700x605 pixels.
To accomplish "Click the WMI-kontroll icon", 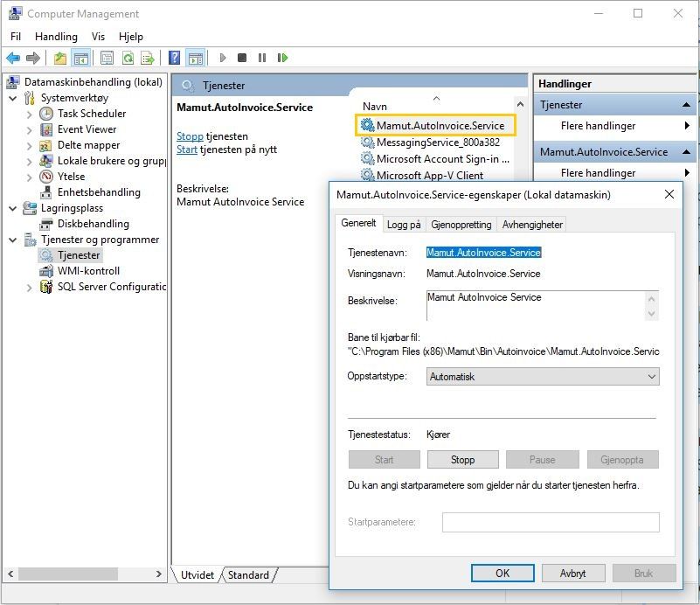I will [46, 271].
